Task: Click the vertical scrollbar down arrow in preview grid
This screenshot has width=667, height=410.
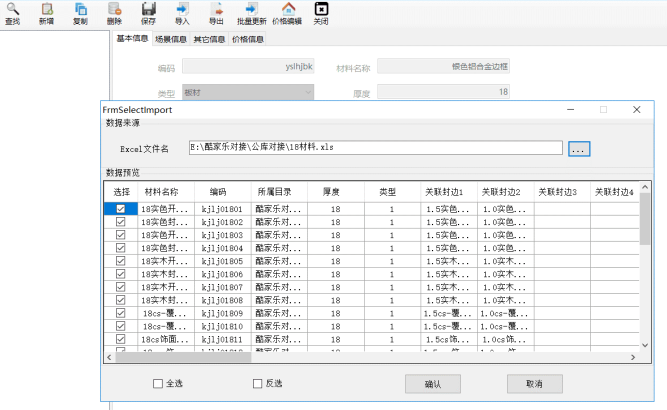Action: click(x=645, y=345)
